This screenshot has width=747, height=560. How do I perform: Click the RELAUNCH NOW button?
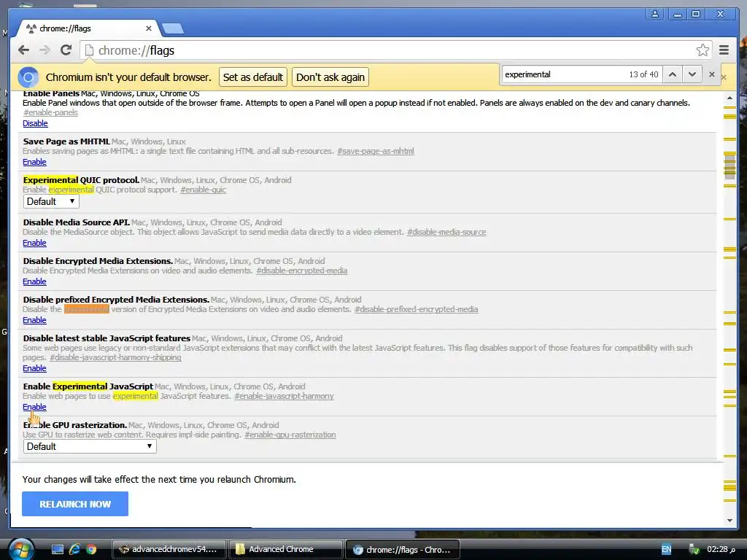coord(75,504)
